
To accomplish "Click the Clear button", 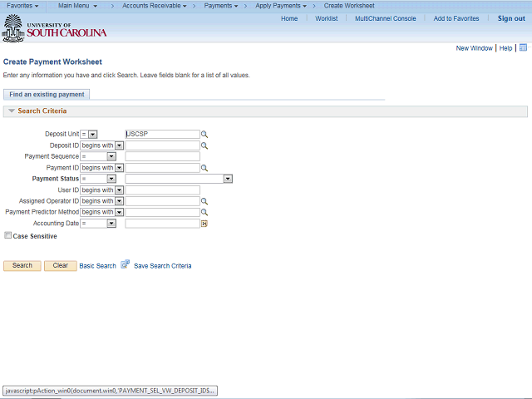I will coord(61,266).
